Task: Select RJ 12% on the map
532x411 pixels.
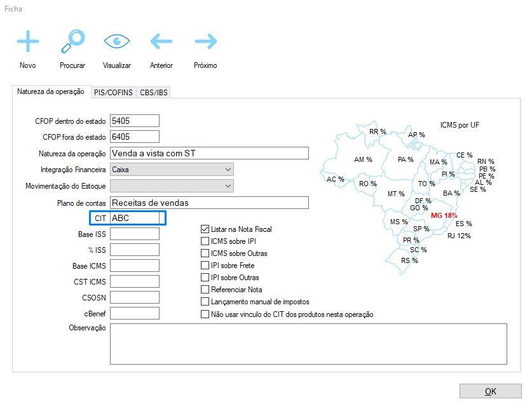Action: point(458,236)
